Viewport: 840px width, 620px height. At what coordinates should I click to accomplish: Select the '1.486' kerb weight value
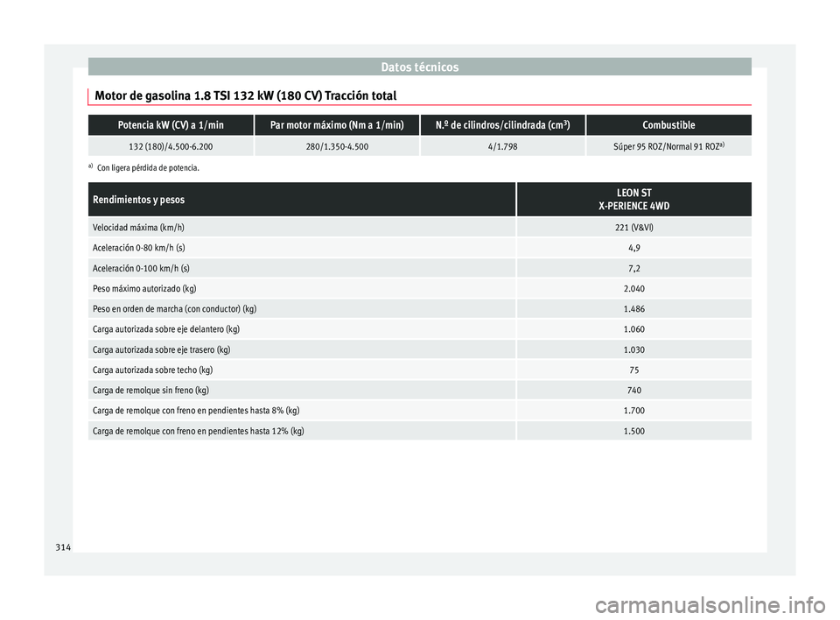click(x=633, y=309)
